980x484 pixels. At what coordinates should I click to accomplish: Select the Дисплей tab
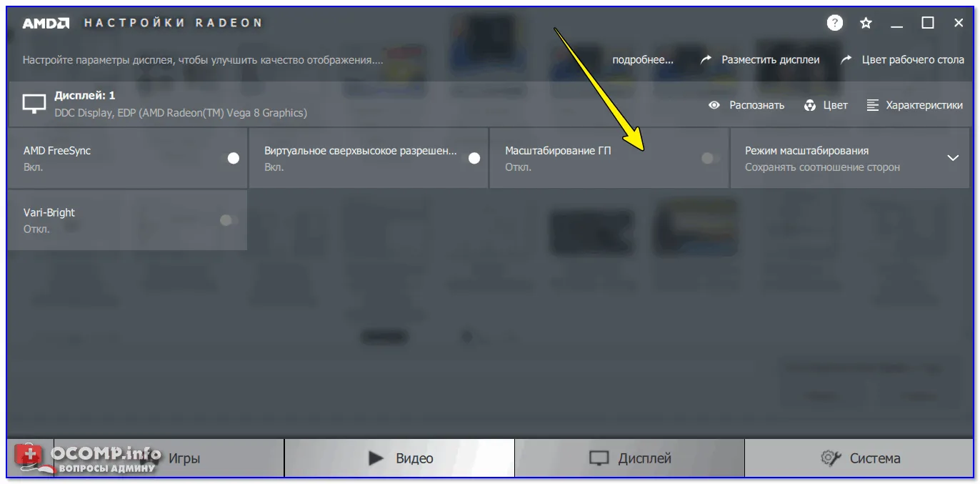tap(629, 458)
